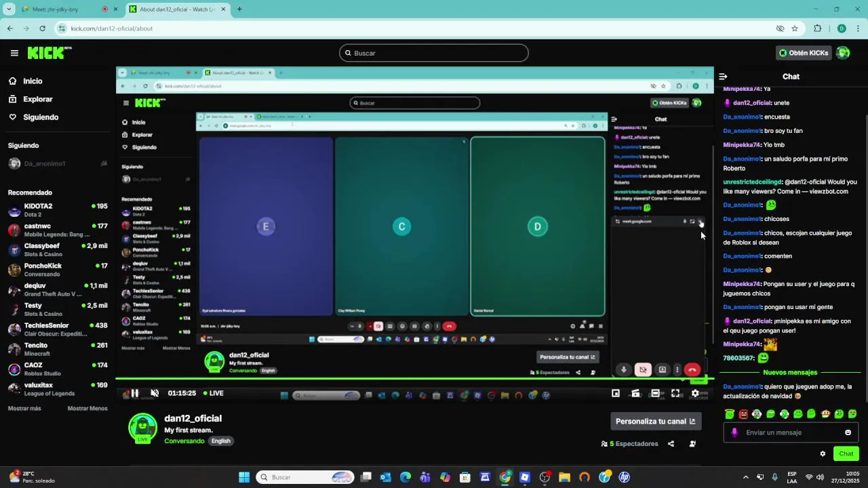
Task: Open Roblox Studio from the taskbar
Action: (524, 477)
